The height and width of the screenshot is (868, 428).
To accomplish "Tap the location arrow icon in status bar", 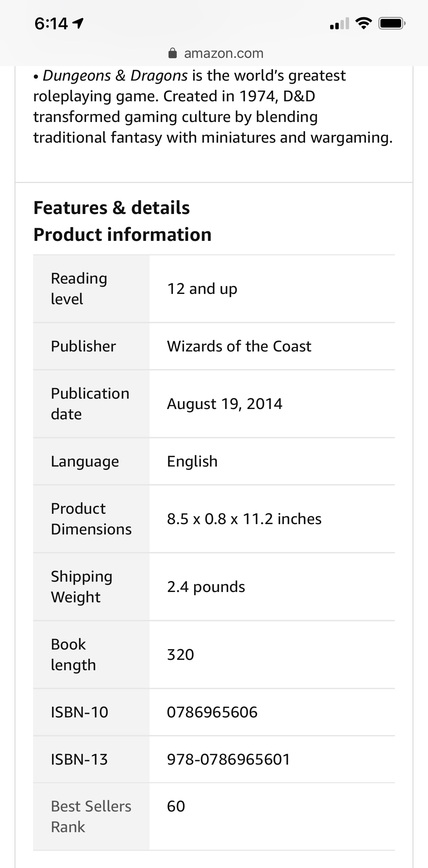I will 79,23.
